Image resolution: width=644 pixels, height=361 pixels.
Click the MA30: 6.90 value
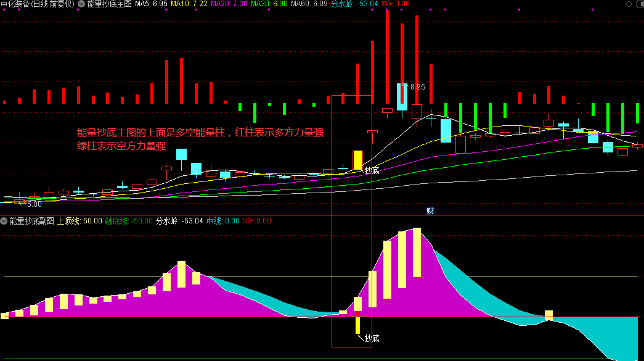click(269, 4)
